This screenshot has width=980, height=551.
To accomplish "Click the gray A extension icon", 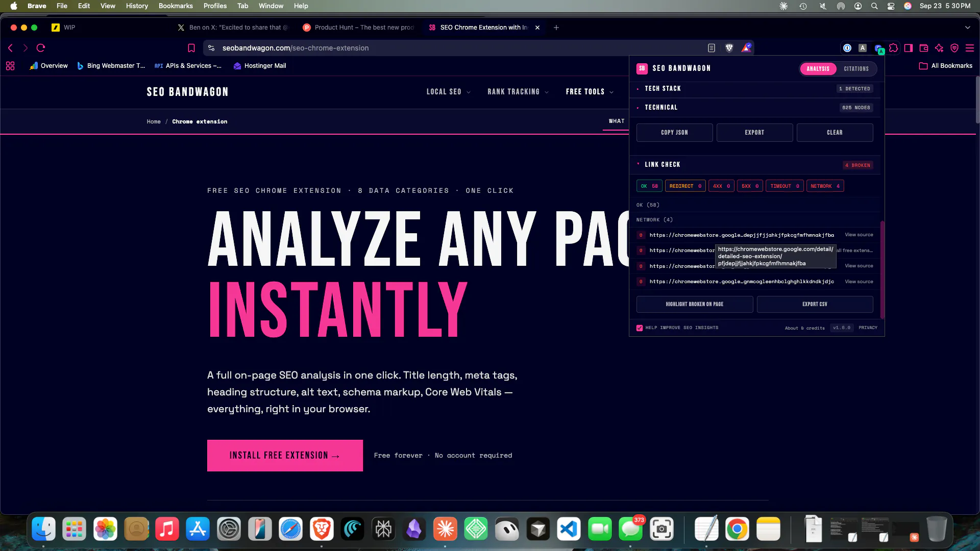I will [x=863, y=48].
